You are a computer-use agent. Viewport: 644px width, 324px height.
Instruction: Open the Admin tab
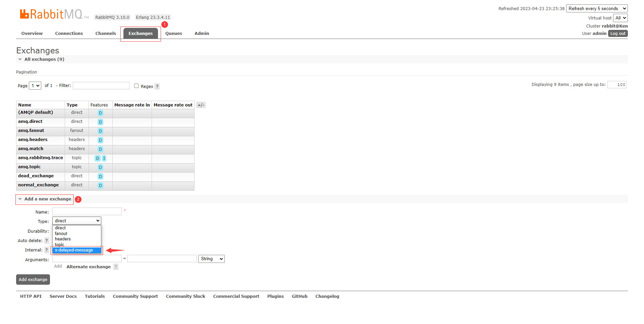[202, 34]
